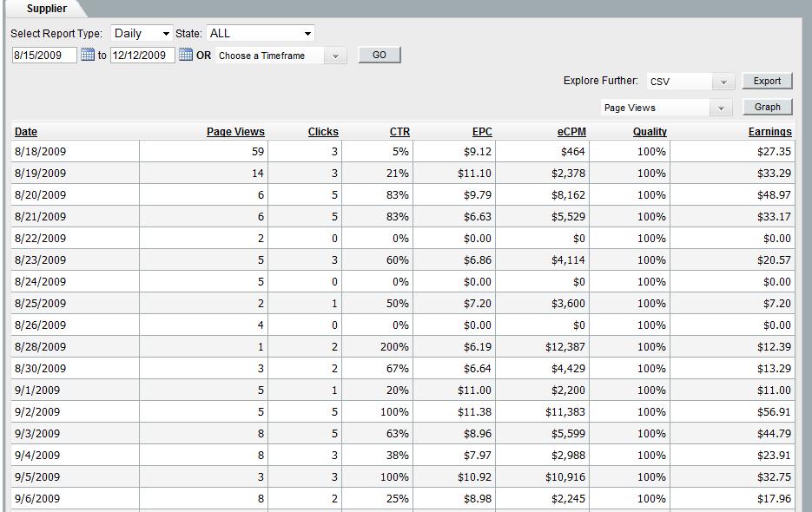Viewport: 812px width, 512px height.
Task: Sort by Quality column header
Action: 650,132
